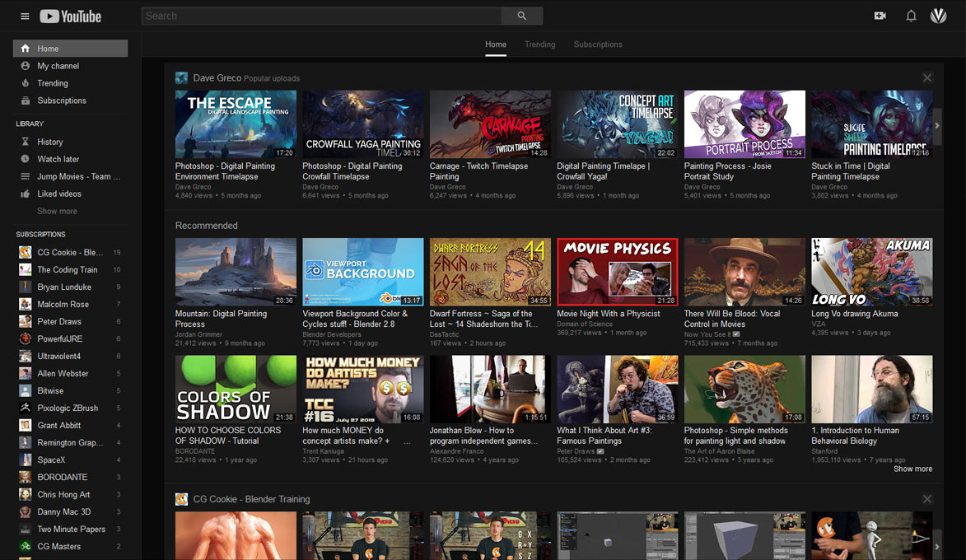Click Dave Greco shelf channel avatar
Image resolution: width=966 pixels, height=560 pixels.
tap(181, 77)
